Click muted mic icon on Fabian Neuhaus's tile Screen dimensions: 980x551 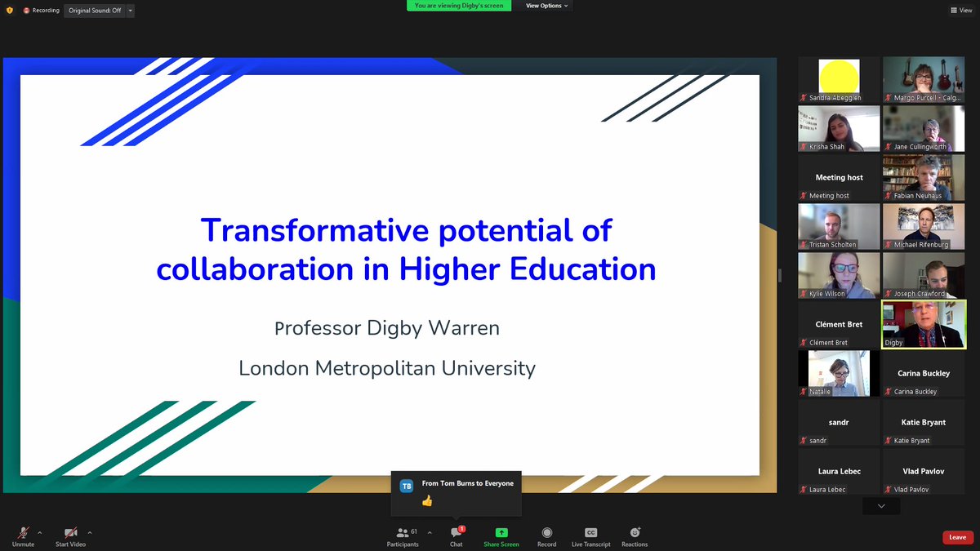click(x=889, y=196)
